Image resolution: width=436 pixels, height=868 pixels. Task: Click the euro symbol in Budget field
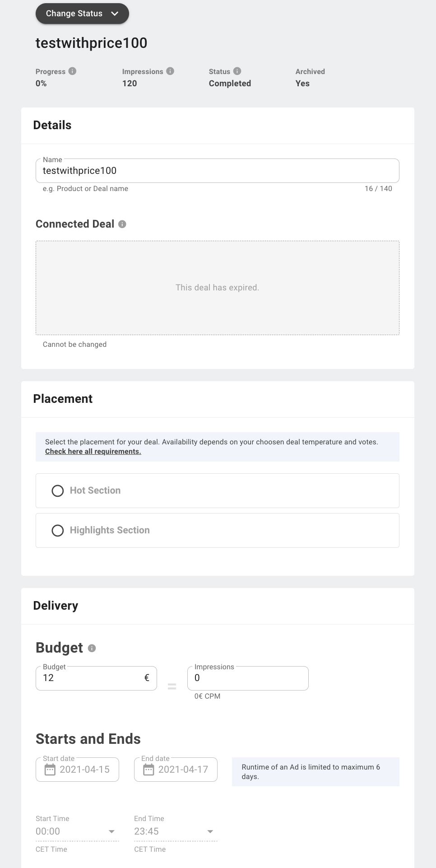[147, 678]
